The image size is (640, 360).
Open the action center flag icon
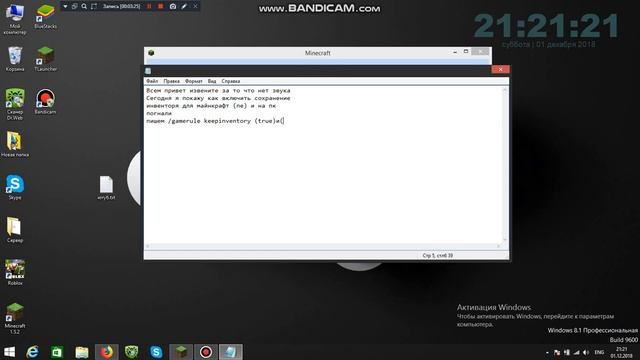click(557, 352)
